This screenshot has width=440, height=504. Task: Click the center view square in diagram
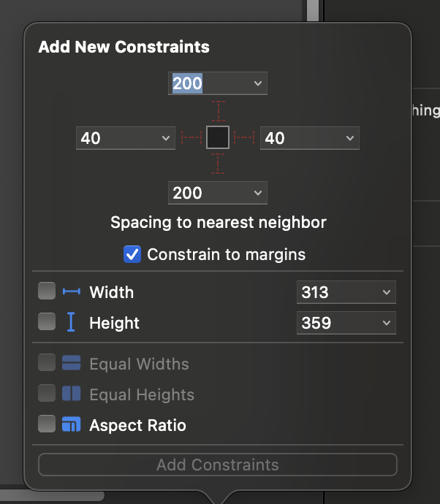[218, 137]
